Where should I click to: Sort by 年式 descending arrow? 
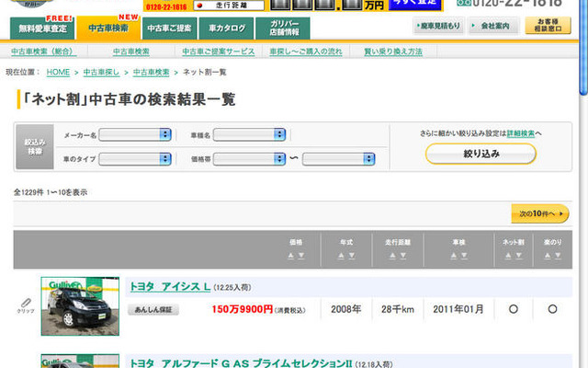point(352,256)
